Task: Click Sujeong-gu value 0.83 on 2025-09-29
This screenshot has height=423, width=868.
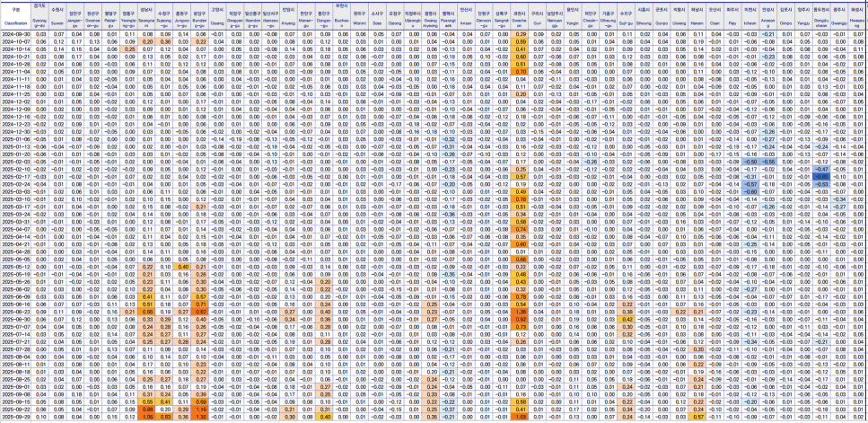Action: point(164,417)
